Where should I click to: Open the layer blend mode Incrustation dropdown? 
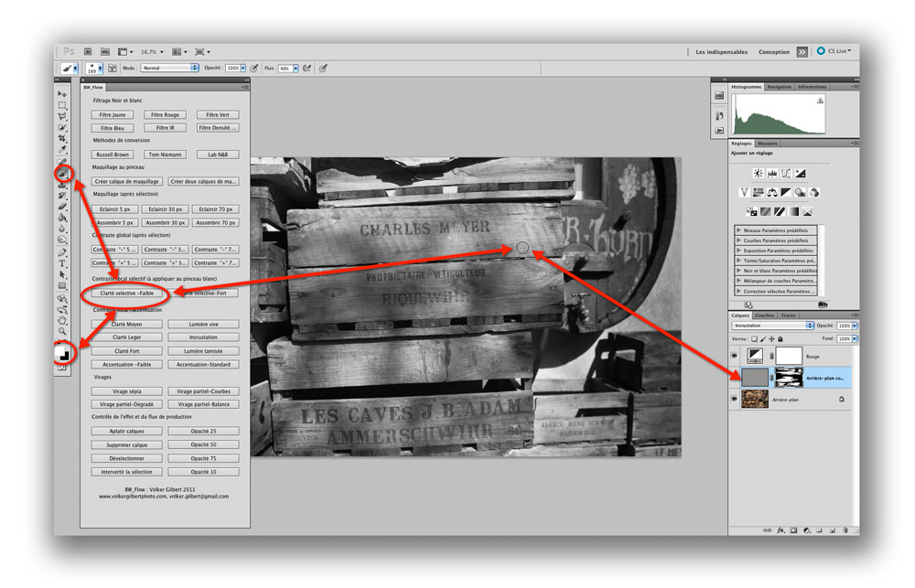click(772, 326)
